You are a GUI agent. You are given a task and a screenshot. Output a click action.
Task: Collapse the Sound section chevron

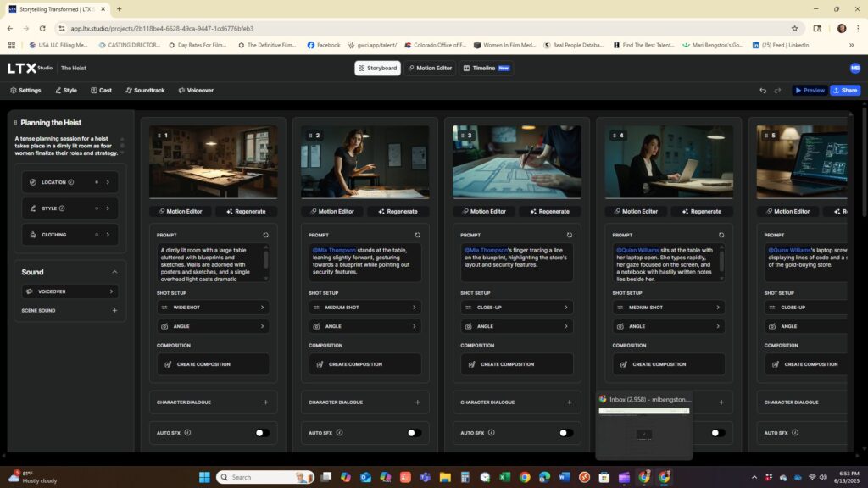click(114, 272)
